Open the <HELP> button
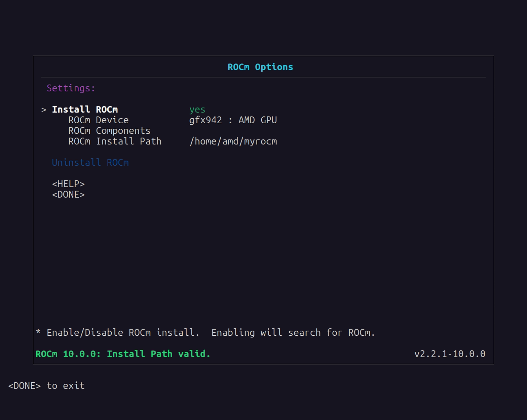Viewport: 527px width, 420px height. [68, 184]
